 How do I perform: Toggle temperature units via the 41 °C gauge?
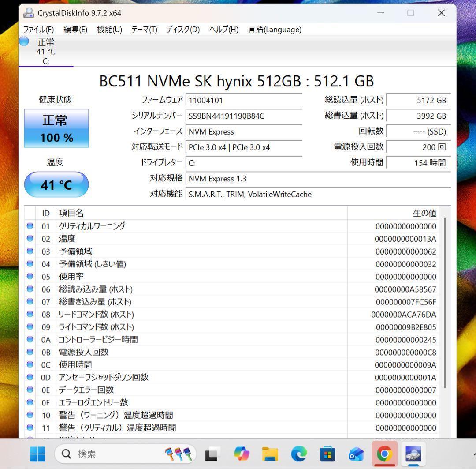coord(56,184)
